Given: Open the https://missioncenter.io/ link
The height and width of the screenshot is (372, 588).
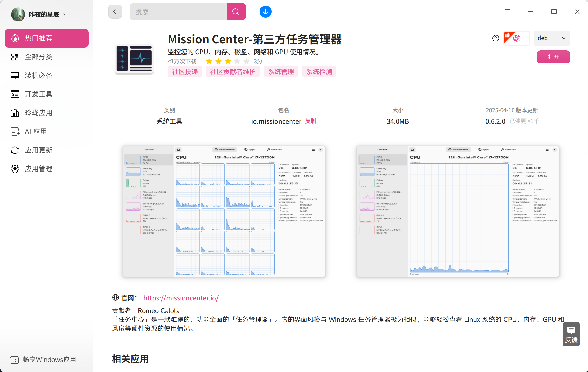Looking at the screenshot, I should pos(181,298).
